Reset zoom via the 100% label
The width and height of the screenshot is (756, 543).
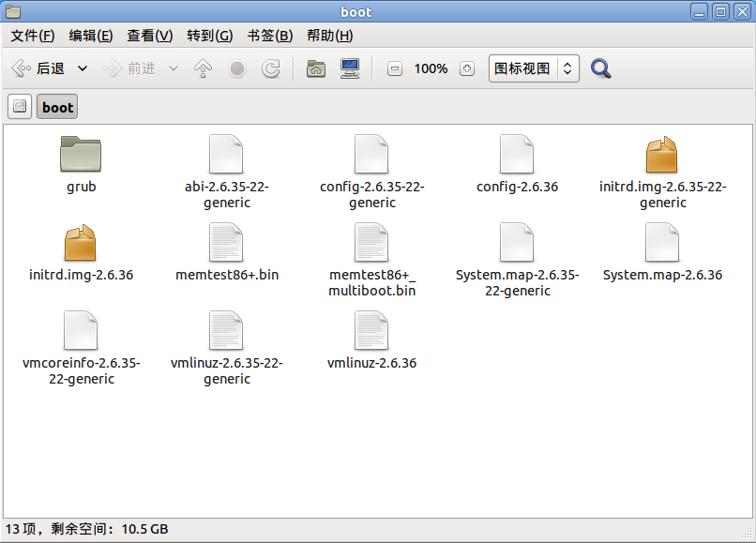tap(431, 68)
